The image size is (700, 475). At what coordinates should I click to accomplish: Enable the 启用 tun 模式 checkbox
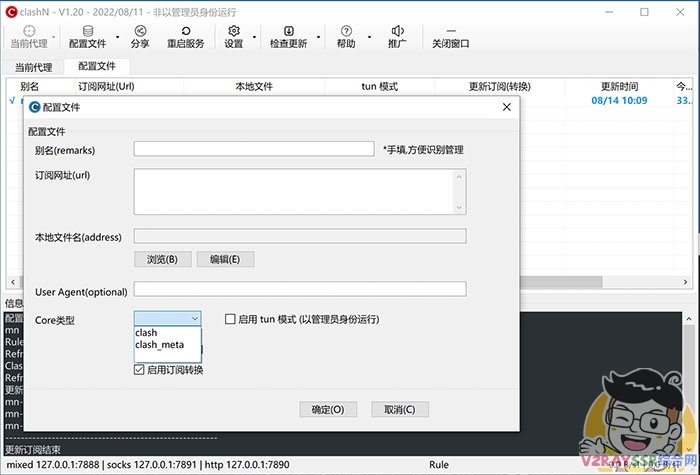click(230, 319)
